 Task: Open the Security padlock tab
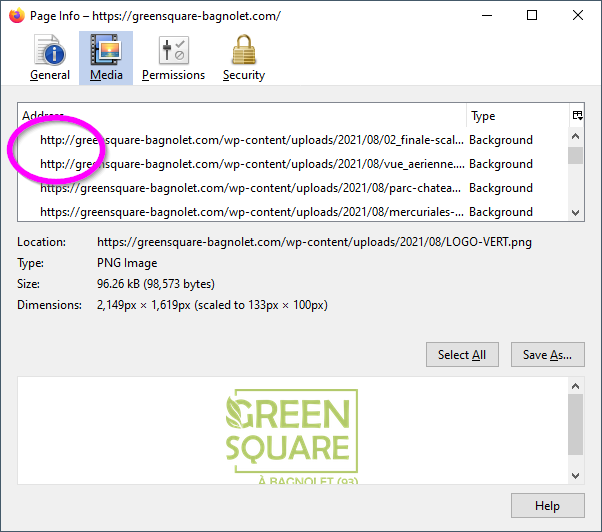243,58
